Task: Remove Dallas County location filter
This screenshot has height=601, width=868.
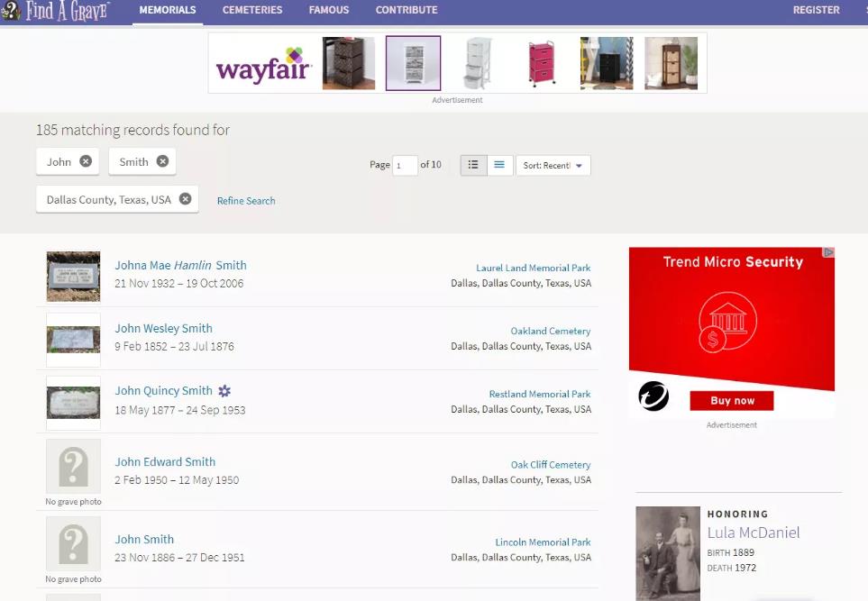Action: click(x=185, y=199)
